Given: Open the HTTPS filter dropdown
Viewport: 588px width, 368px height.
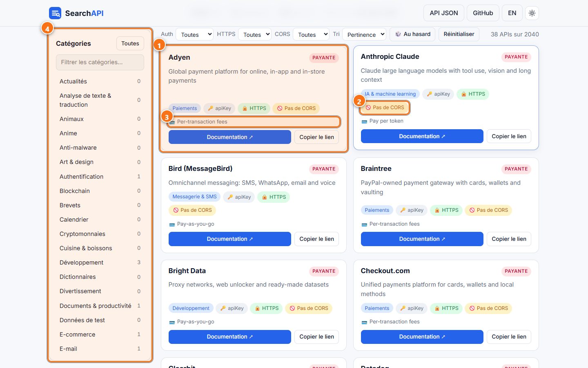Looking at the screenshot, I should [255, 35].
